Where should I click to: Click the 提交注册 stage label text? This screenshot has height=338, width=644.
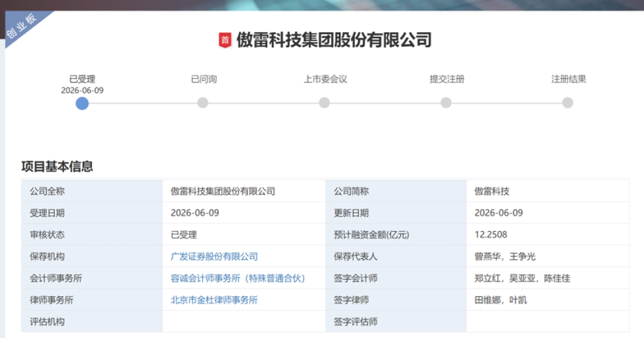click(447, 79)
